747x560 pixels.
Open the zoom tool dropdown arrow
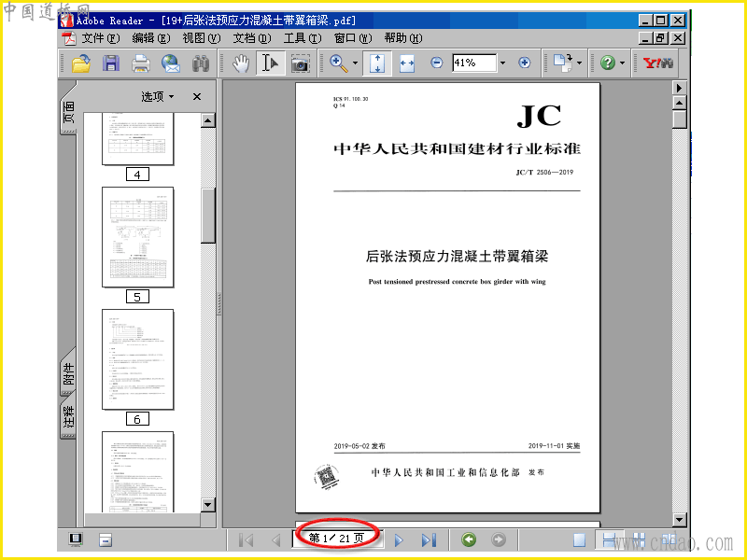(x=355, y=63)
